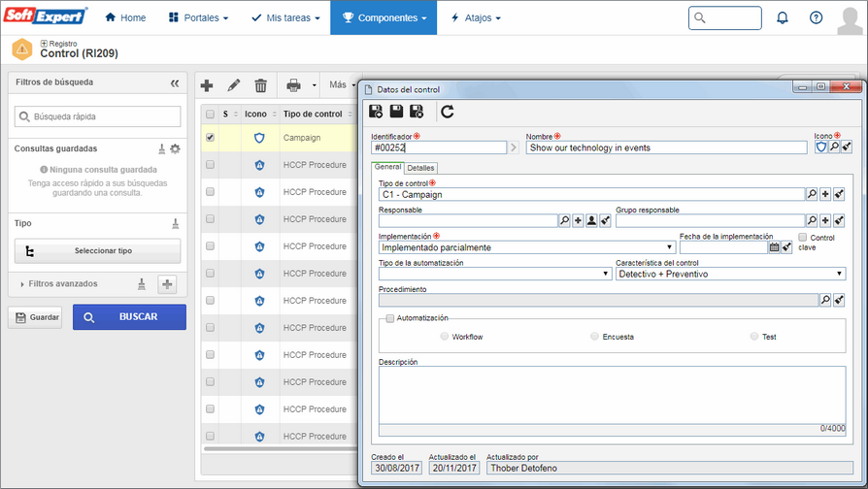Click the Búsqueda rápida search field

click(97, 116)
